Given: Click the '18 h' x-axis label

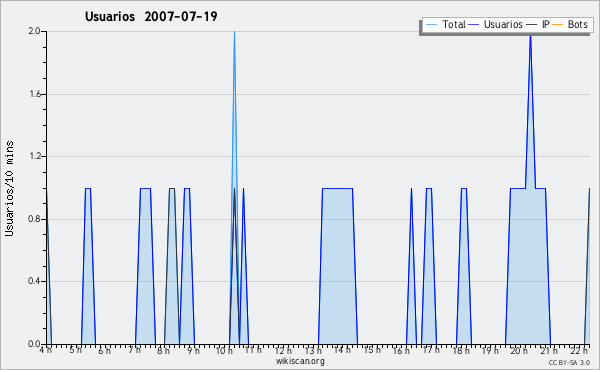Looking at the screenshot, I should pyautogui.click(x=461, y=350).
